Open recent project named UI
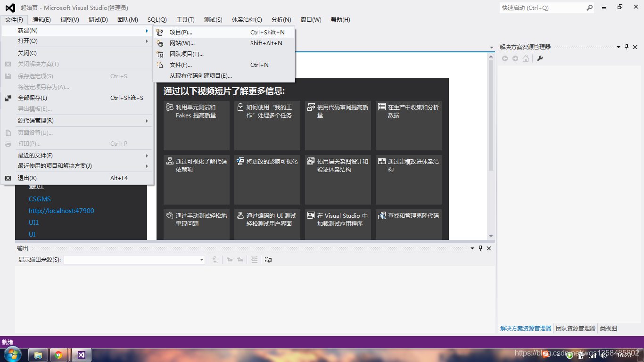Viewport: 644px width, 362px height. (x=32, y=234)
